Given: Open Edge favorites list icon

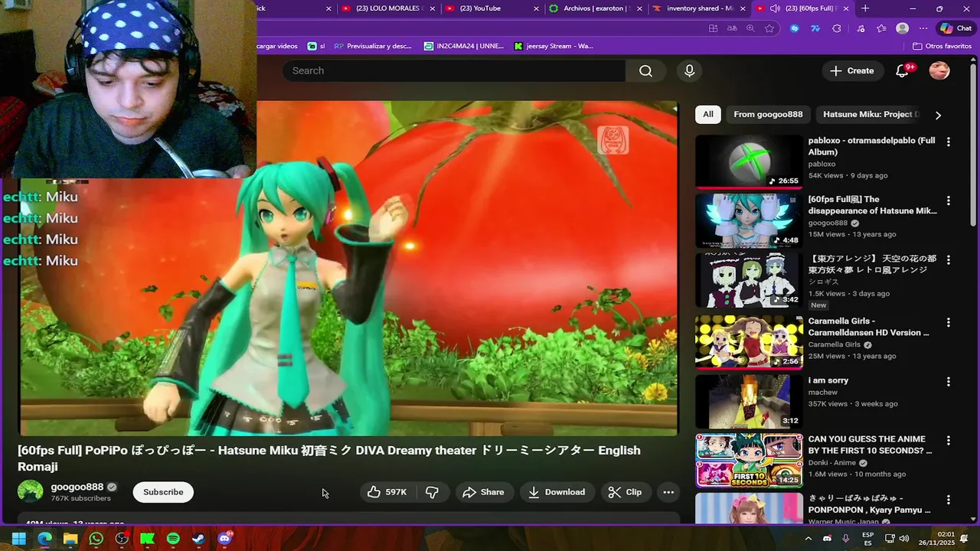Looking at the screenshot, I should [x=881, y=28].
